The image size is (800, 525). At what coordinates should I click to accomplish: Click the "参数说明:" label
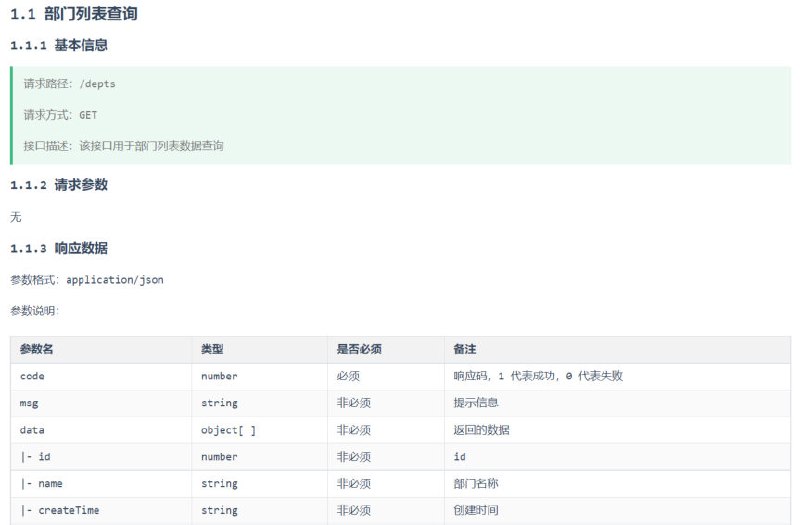click(34, 310)
